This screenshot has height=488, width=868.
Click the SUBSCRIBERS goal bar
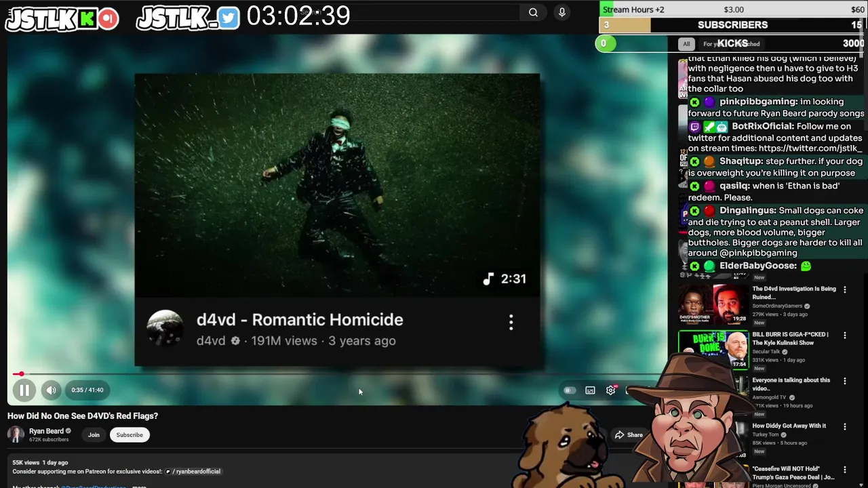pos(733,25)
